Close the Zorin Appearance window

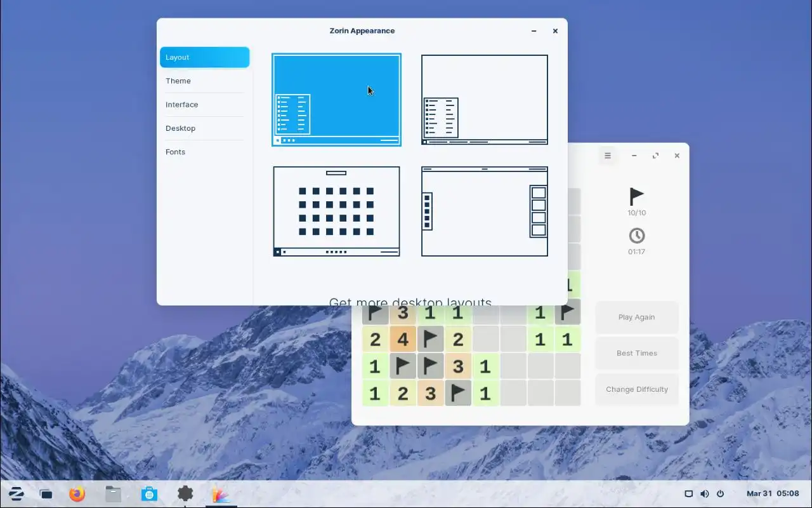[x=555, y=30]
